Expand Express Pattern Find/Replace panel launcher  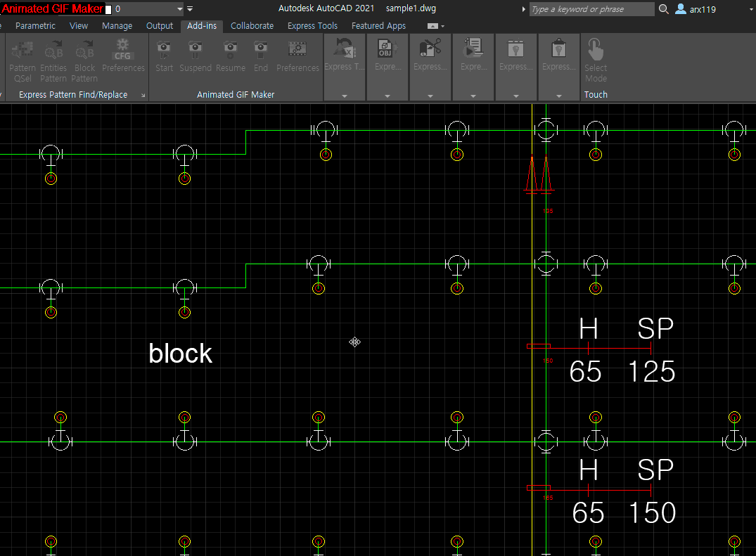[143, 95]
